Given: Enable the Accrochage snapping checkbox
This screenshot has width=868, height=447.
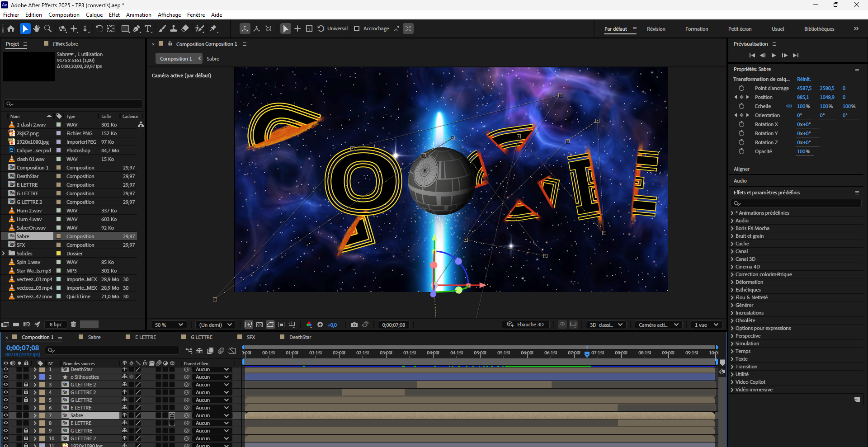Looking at the screenshot, I should click(x=357, y=28).
